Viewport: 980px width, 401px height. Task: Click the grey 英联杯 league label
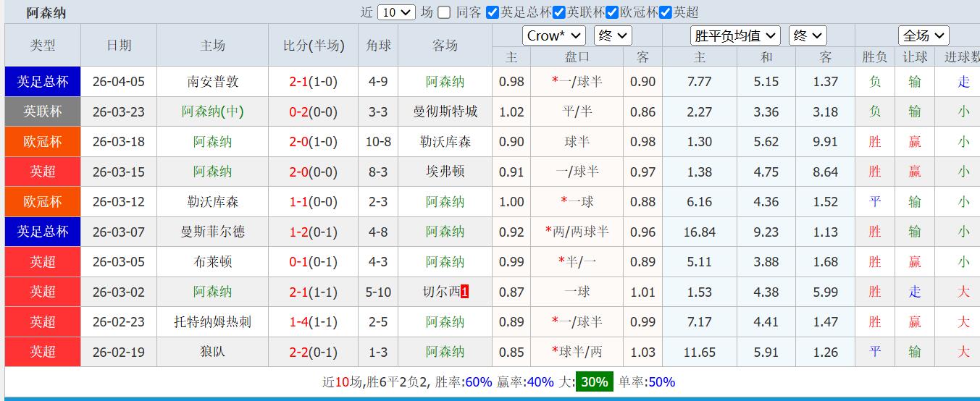click(x=43, y=111)
